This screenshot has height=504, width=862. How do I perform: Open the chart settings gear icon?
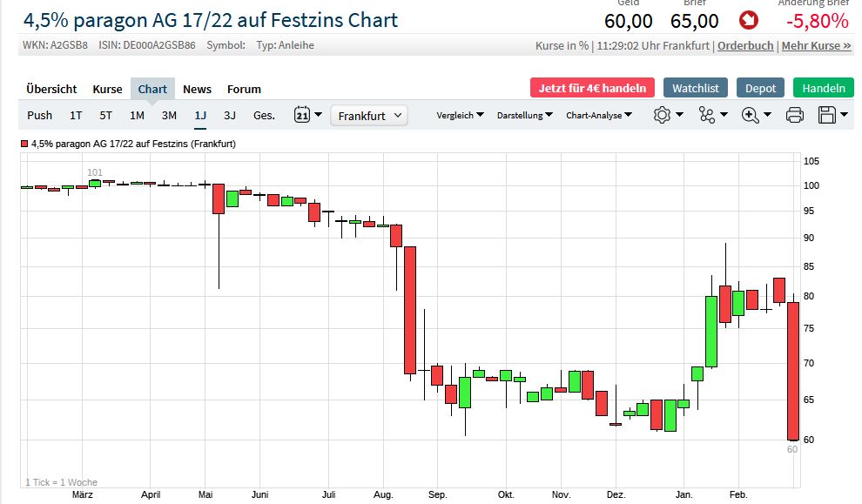coord(662,115)
